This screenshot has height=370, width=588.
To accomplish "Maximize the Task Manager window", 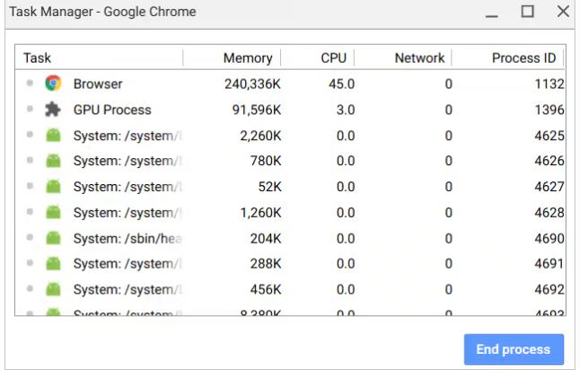I will pyautogui.click(x=528, y=12).
